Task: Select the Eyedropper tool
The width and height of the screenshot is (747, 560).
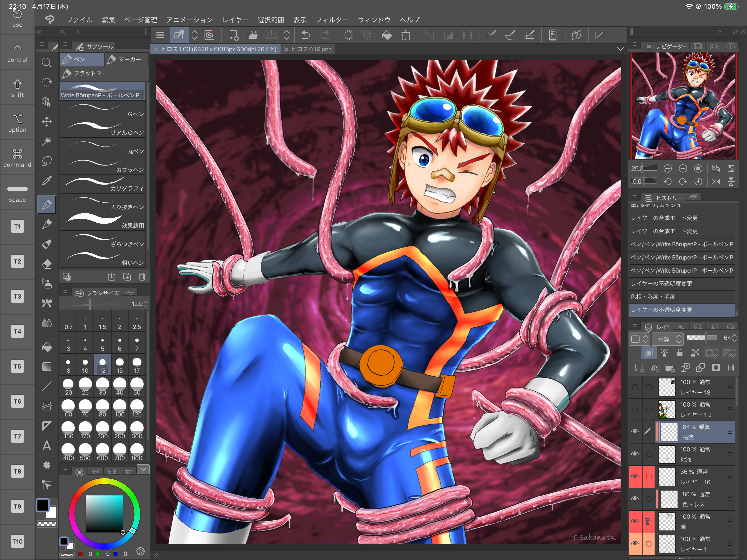Action: [46, 181]
